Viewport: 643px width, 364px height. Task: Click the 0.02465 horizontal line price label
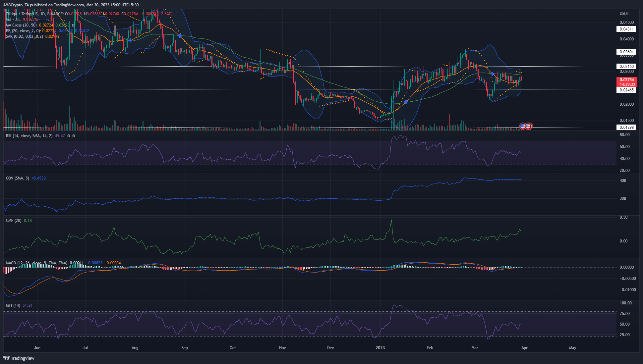626,90
